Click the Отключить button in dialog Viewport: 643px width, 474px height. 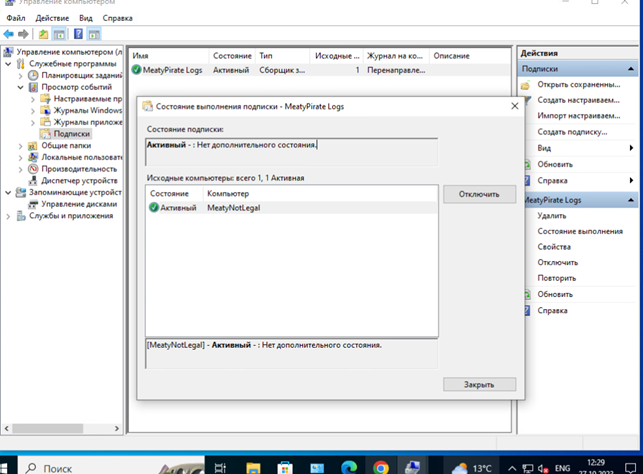pyautogui.click(x=479, y=194)
